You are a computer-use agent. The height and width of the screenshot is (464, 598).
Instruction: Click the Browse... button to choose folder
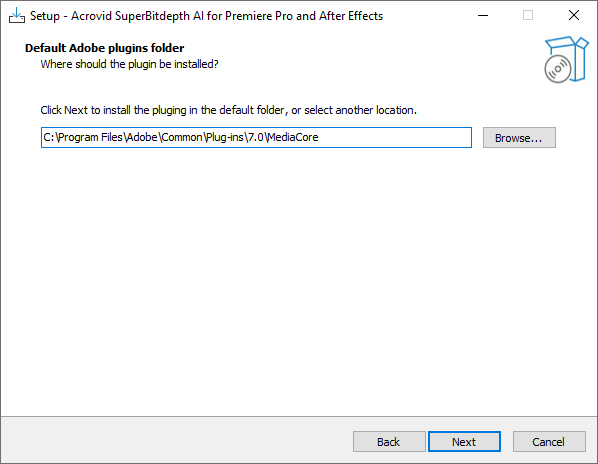point(519,138)
